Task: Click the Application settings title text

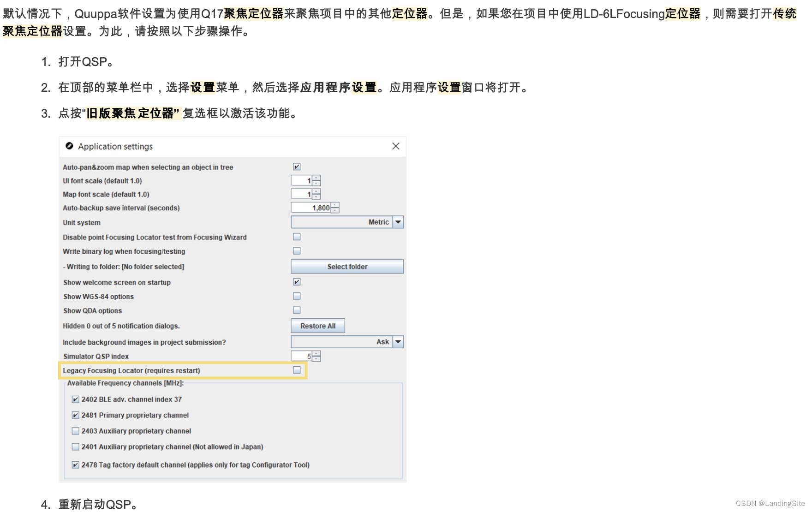Action: tap(115, 146)
